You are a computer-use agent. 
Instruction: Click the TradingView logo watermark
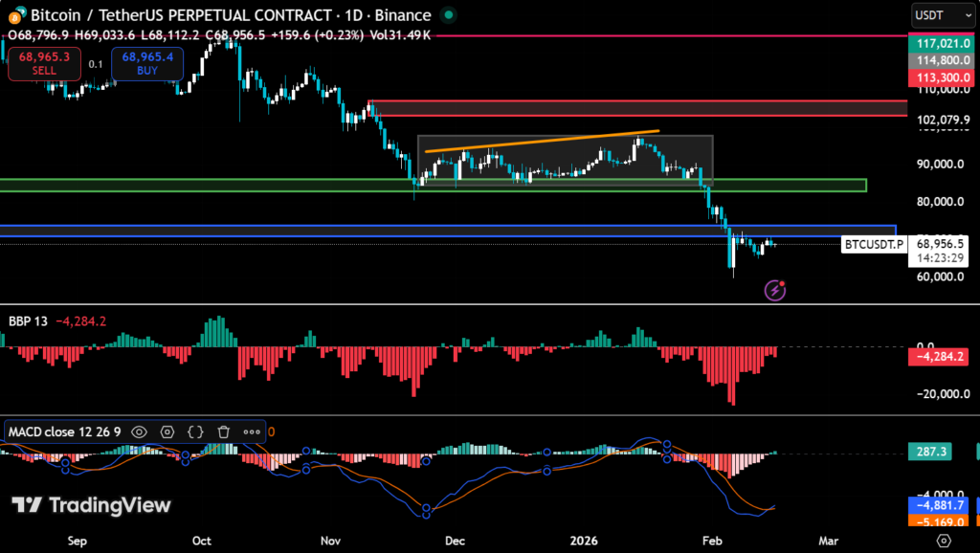click(92, 505)
